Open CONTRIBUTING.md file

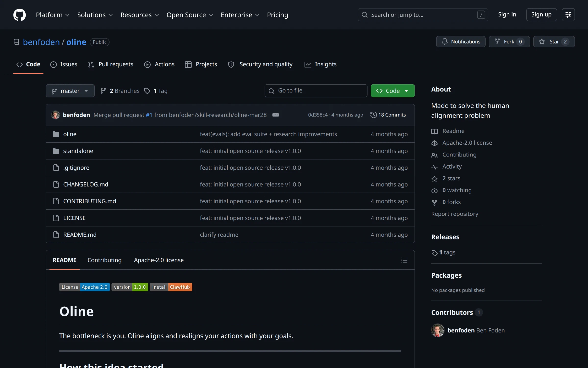[90, 201]
